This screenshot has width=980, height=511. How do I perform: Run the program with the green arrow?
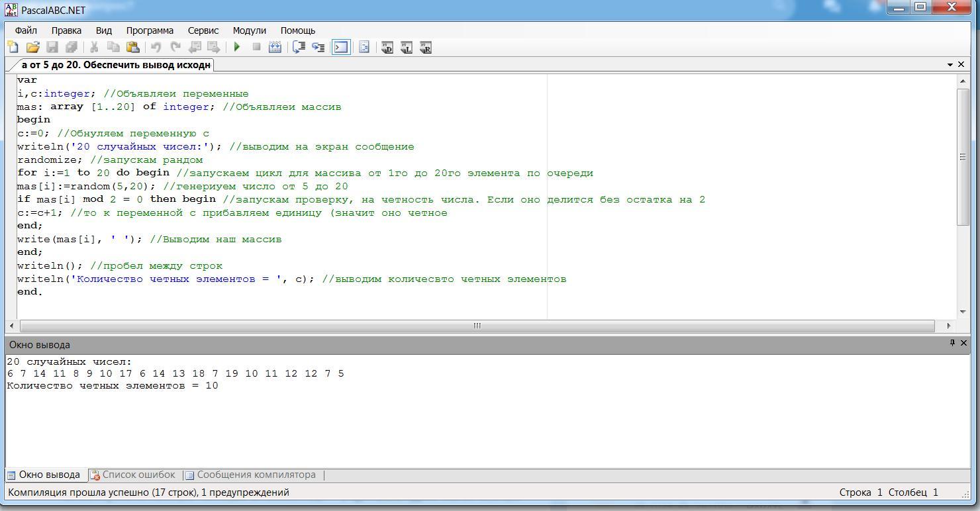[x=237, y=47]
